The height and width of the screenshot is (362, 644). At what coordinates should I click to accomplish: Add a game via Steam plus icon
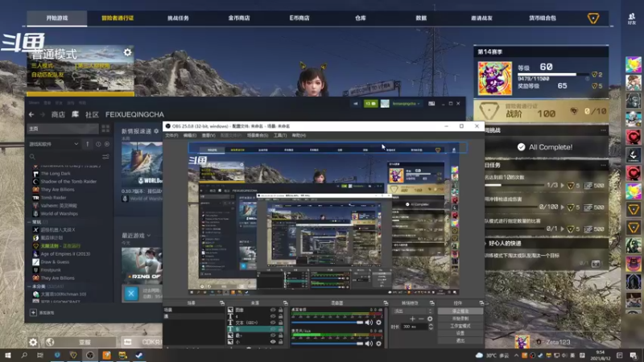pos(33,313)
